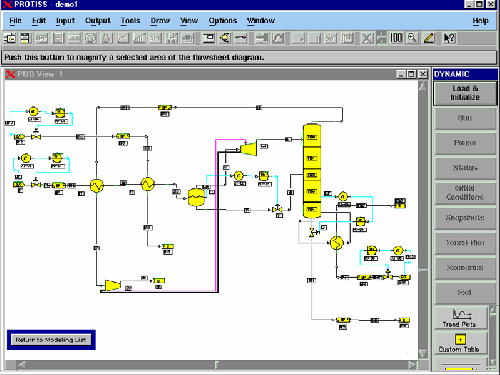Activate the context help pointer icon
The width and height of the screenshot is (500, 375).
[x=449, y=38]
